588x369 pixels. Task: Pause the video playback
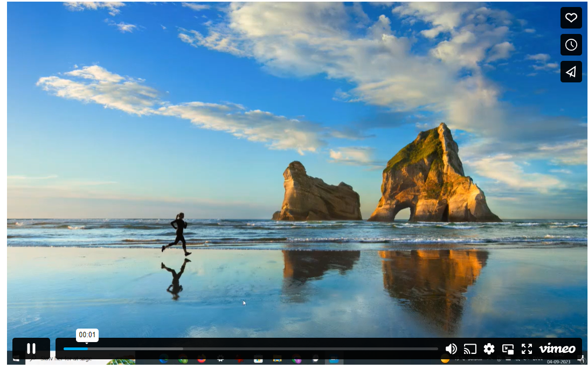tap(31, 349)
